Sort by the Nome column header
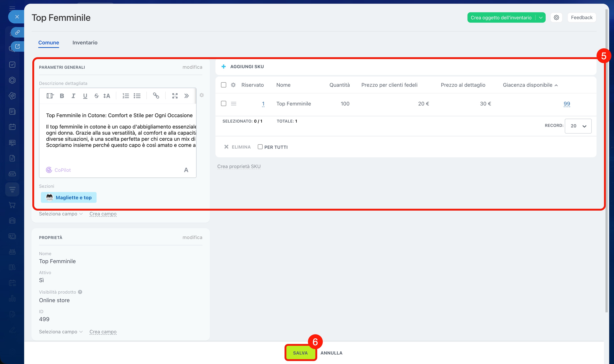The height and width of the screenshot is (364, 614). point(283,85)
